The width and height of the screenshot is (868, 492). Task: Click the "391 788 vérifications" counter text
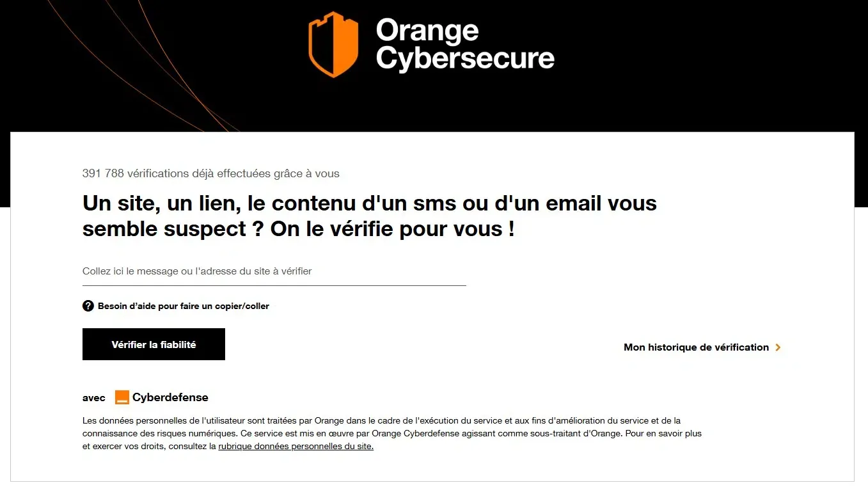[x=210, y=173]
